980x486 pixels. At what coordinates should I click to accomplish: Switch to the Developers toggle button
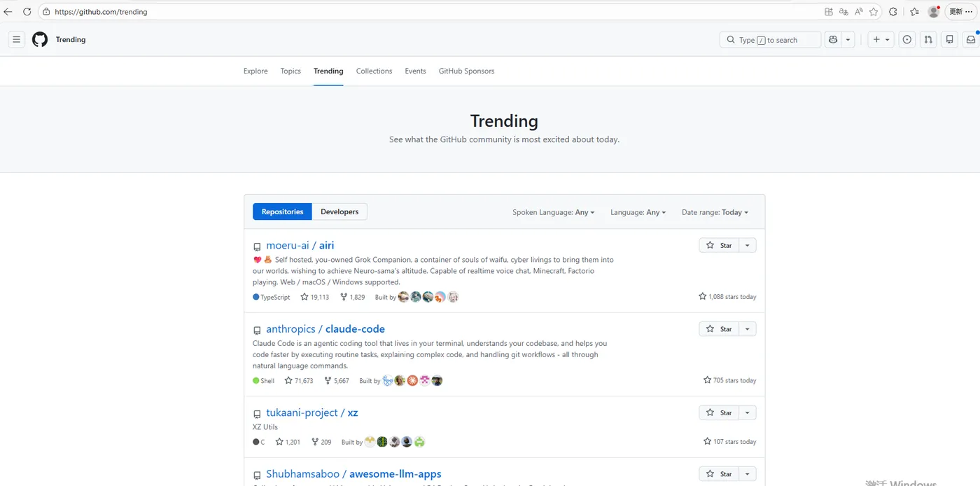[339, 211]
